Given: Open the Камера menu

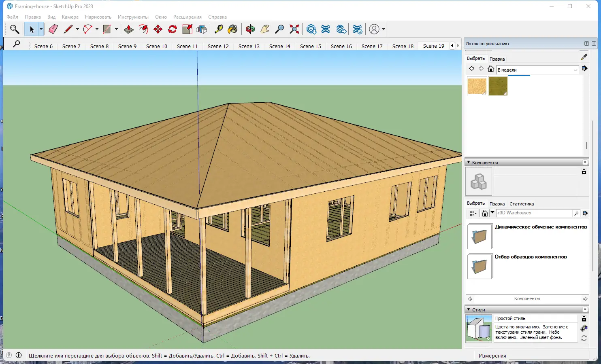Looking at the screenshot, I should [70, 17].
